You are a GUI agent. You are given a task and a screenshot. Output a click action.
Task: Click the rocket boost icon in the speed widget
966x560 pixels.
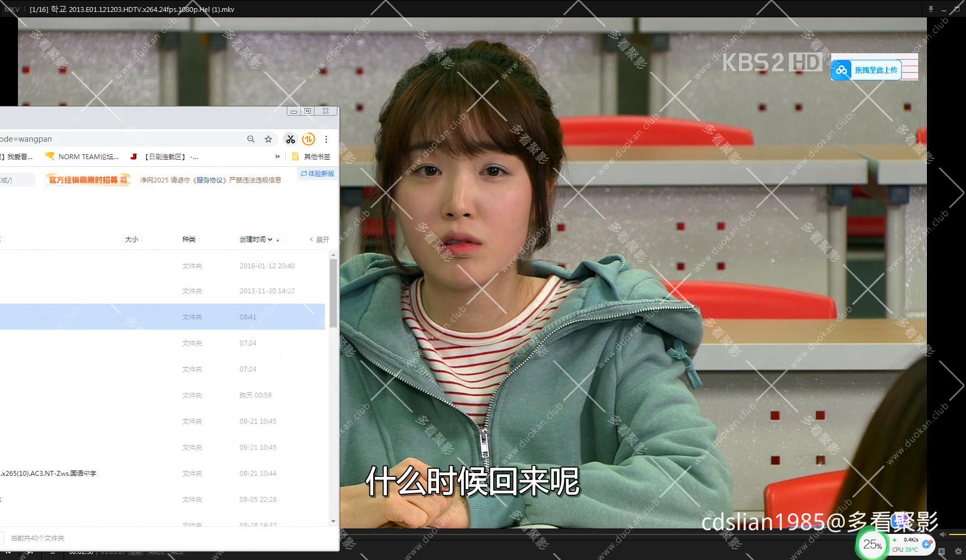[x=927, y=544]
